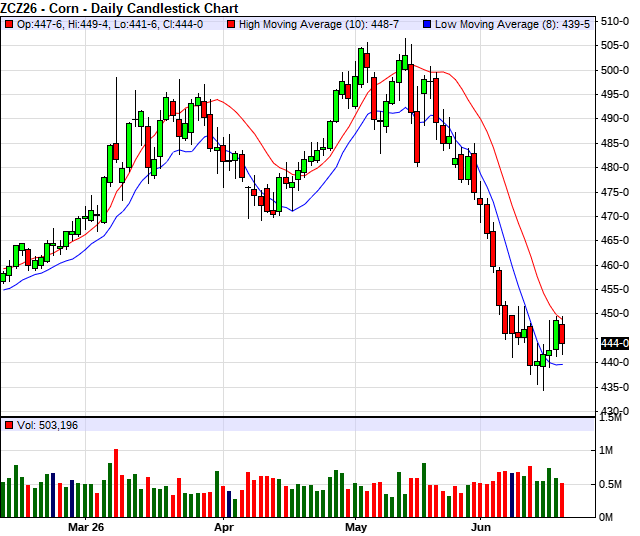This screenshot has width=640, height=536.
Task: Click the 475-0 price axis label
Action: [614, 192]
